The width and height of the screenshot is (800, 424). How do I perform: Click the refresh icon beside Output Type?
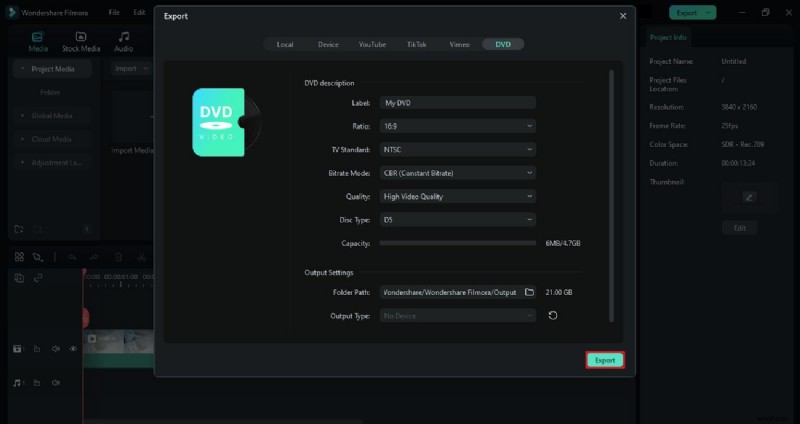pos(553,316)
